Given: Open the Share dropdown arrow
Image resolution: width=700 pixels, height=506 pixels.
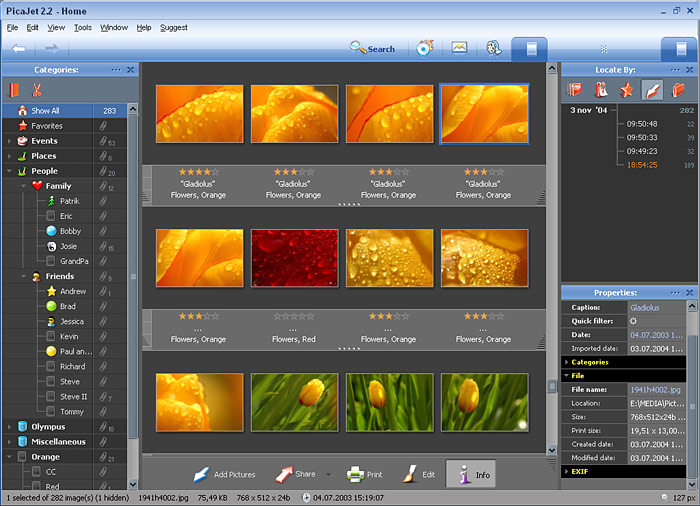Looking at the screenshot, I should tap(327, 475).
